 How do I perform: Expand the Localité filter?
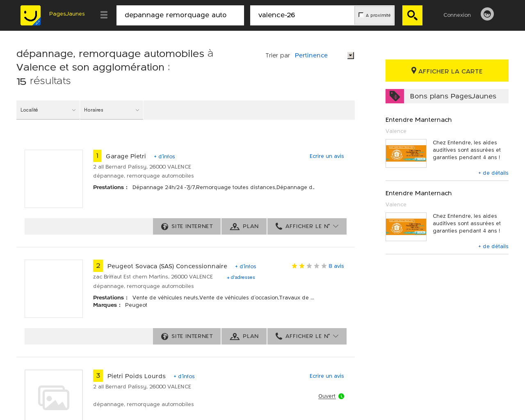tap(48, 110)
